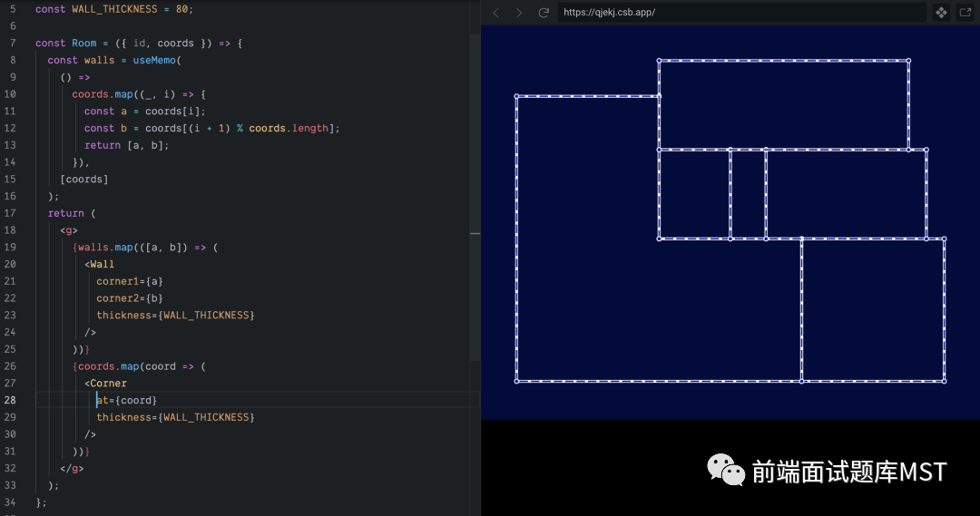The width and height of the screenshot is (980, 516).
Task: Click 'corner1={a}' prop
Action: point(130,281)
